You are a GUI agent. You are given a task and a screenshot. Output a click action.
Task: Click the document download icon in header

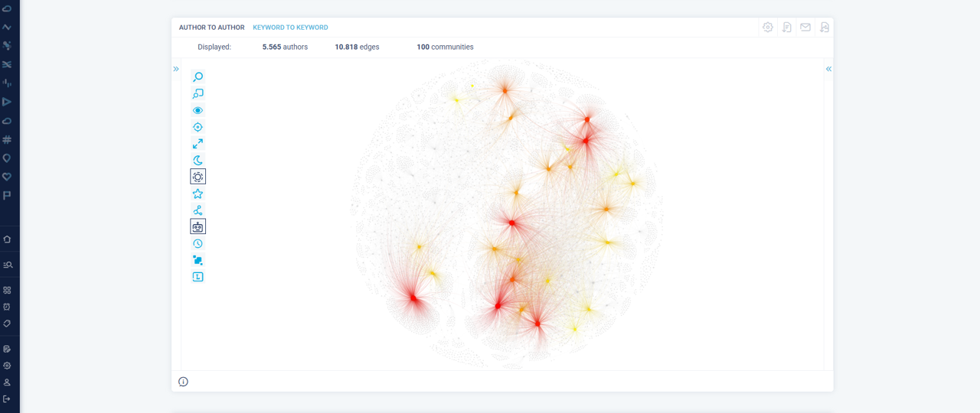coord(786,28)
